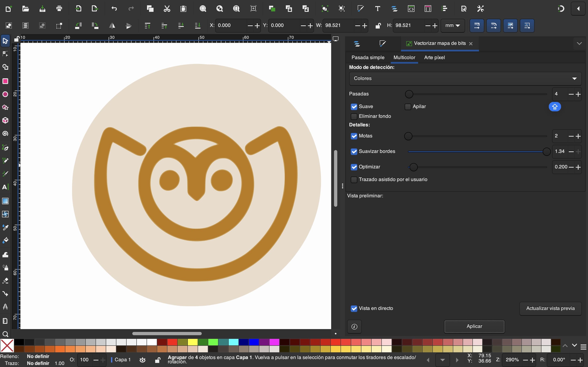Switch to the Arte píxel tab
This screenshot has height=367, width=588.
[x=434, y=57]
